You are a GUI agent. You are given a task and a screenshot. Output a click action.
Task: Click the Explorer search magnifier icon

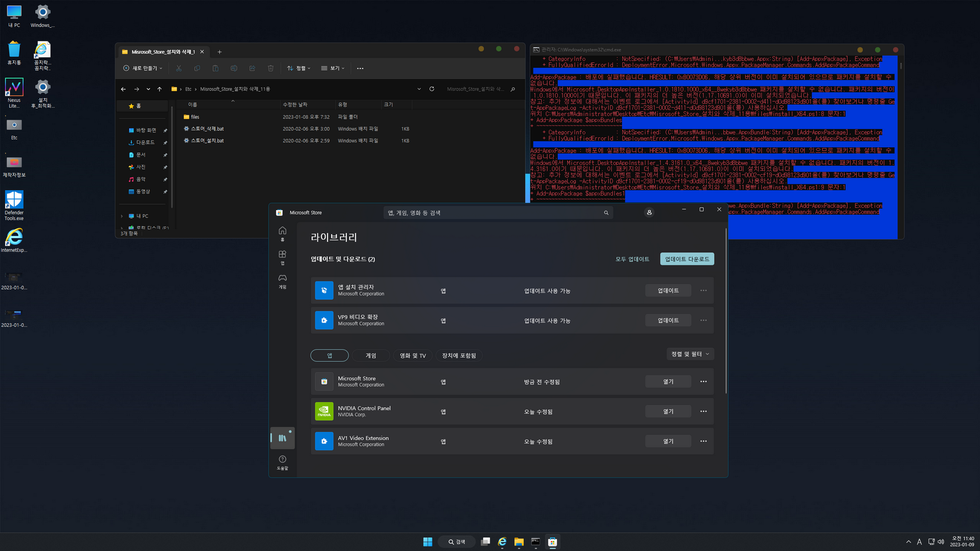[x=513, y=89]
